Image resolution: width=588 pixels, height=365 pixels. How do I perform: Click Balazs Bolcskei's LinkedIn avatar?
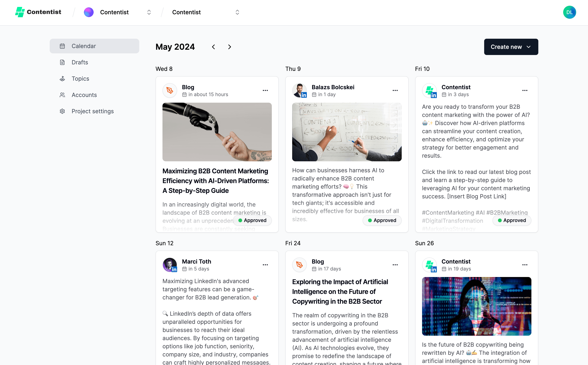point(299,90)
